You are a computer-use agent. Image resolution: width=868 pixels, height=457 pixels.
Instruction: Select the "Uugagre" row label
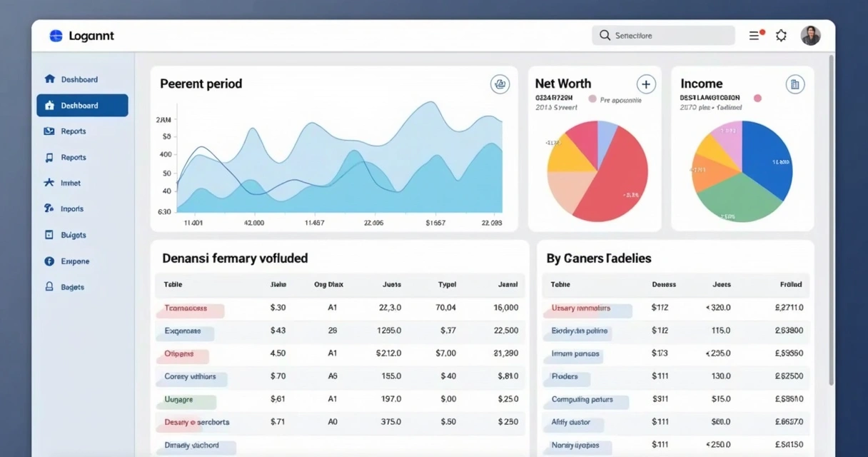(179, 400)
